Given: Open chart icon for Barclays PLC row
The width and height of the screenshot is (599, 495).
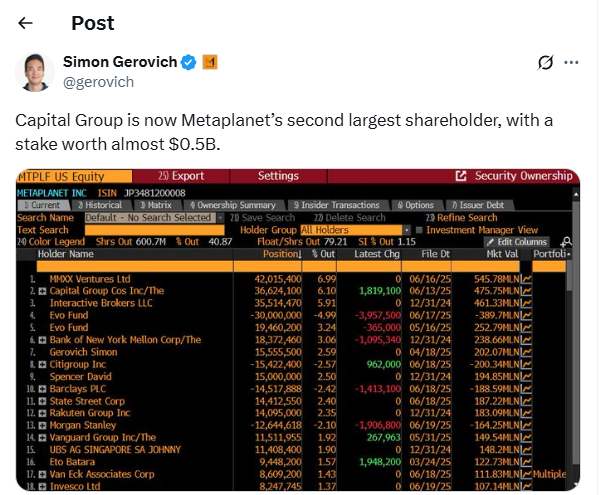Looking at the screenshot, I should point(526,389).
